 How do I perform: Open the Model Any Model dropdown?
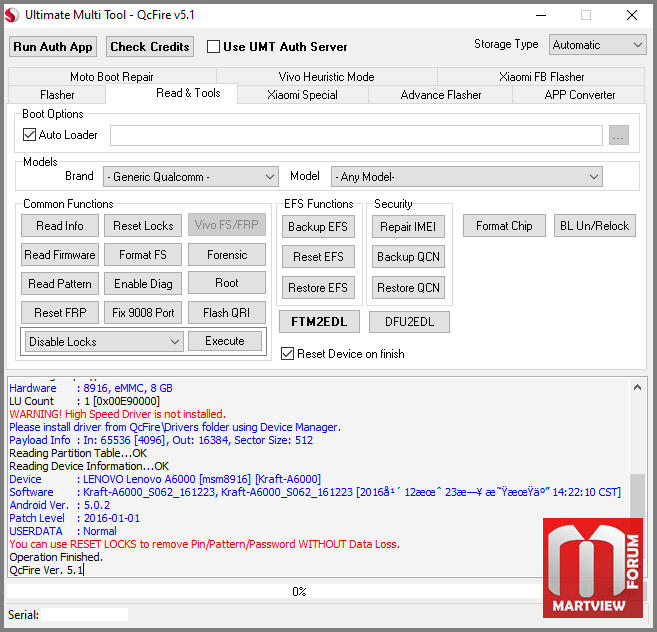point(466,177)
